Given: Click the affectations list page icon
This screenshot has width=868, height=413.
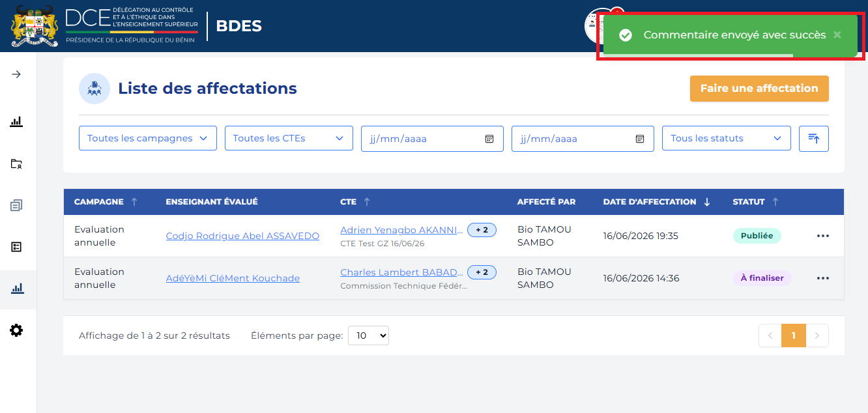Looking at the screenshot, I should [94, 89].
